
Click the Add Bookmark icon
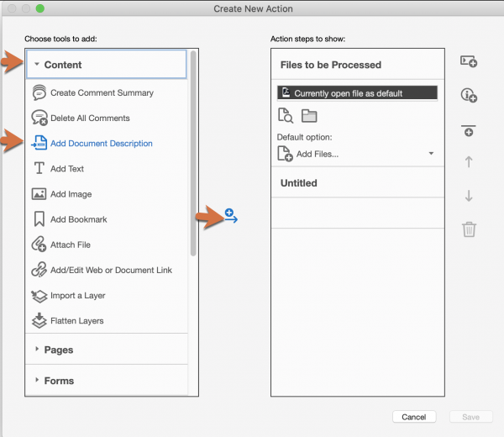(x=39, y=219)
